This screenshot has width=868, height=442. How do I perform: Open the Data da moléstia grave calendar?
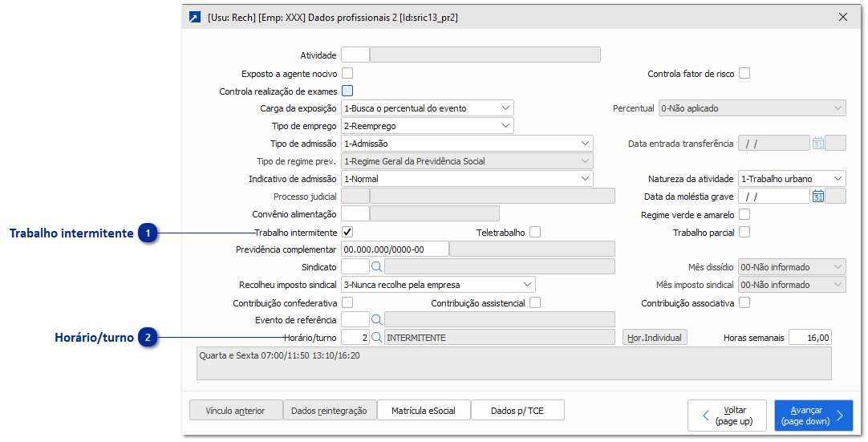coord(818,196)
